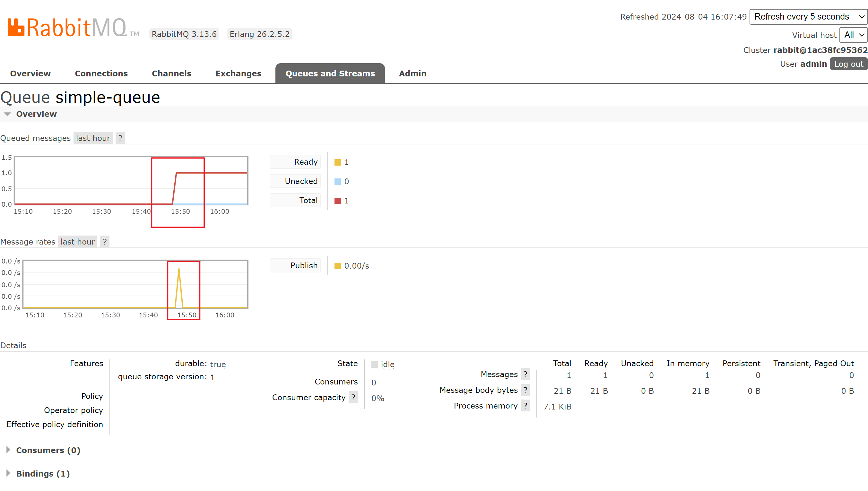Open help for Message body bytes
The height and width of the screenshot is (491, 868).
pos(525,390)
